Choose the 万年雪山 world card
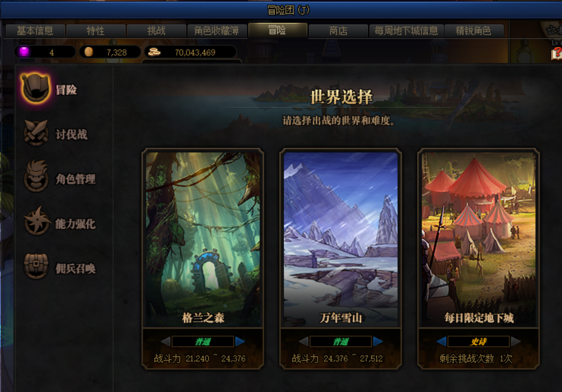Screen dimensions: 562x392 [340, 239]
